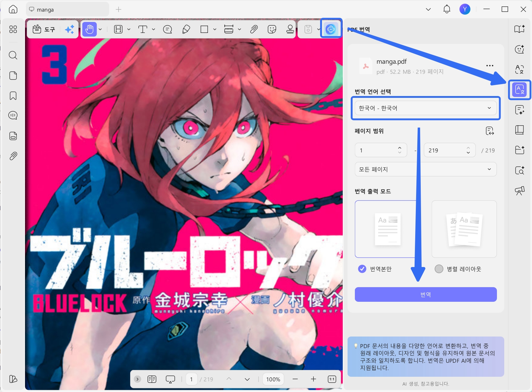Select the attach file tool in toolbar
The width and height of the screenshot is (532, 392).
(254, 29)
